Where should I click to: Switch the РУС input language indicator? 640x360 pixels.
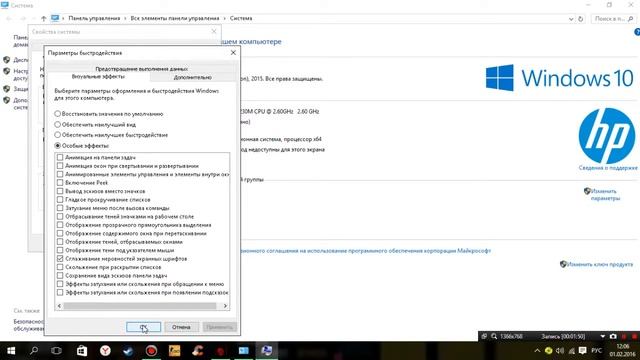pyautogui.click(x=596, y=351)
